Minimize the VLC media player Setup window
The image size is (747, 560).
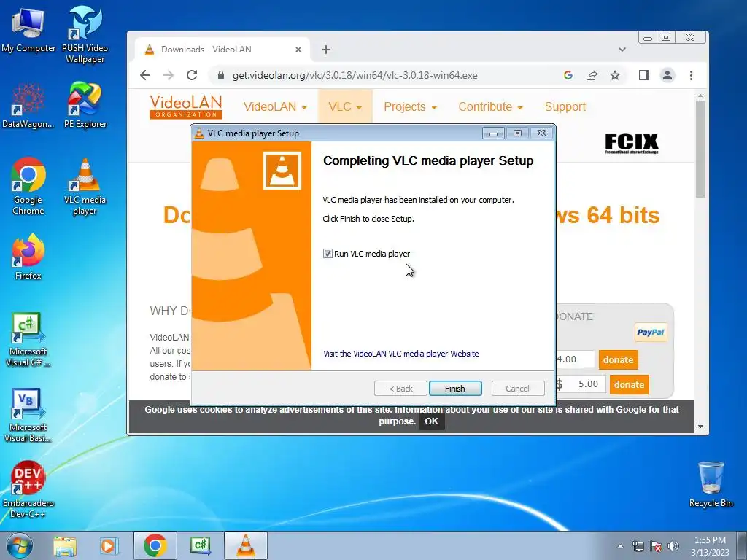pyautogui.click(x=494, y=133)
